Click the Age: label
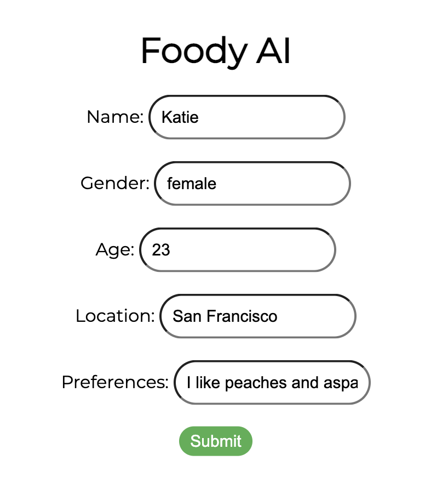 coord(115,250)
